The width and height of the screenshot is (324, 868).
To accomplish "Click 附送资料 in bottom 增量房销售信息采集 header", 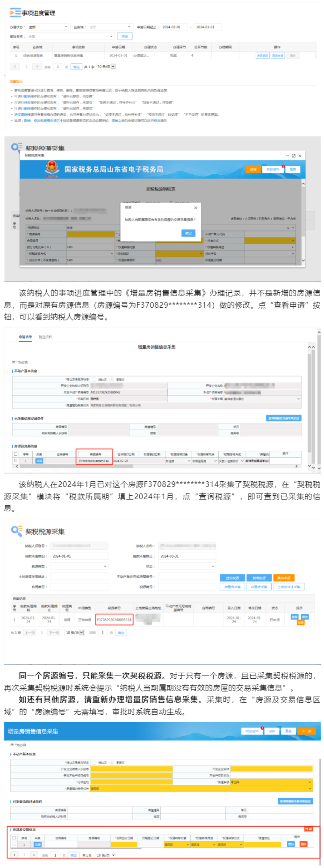I will (252, 731).
